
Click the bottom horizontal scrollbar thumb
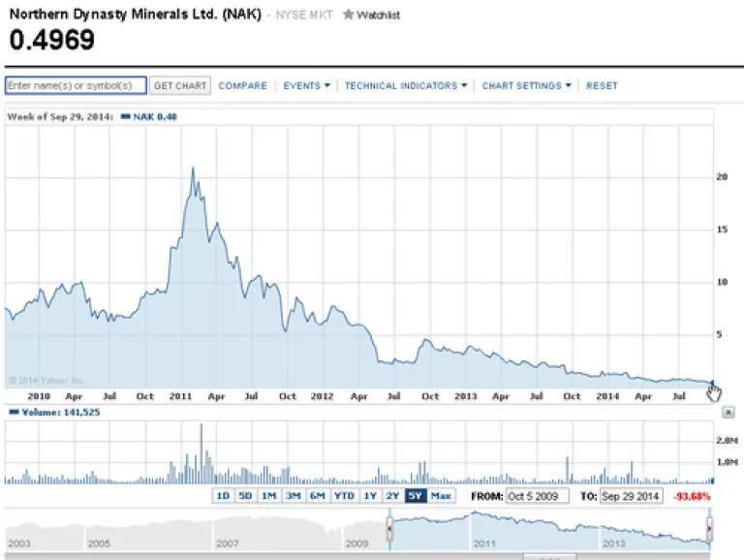549,557
